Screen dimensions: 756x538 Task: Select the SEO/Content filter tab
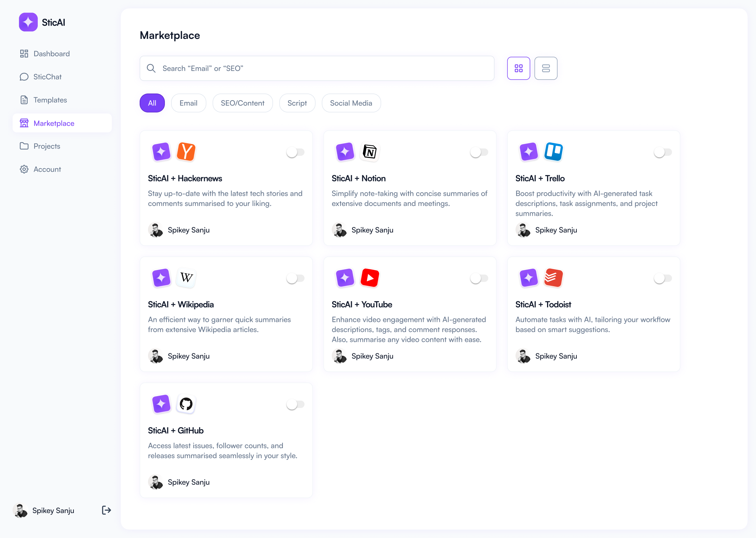(242, 103)
